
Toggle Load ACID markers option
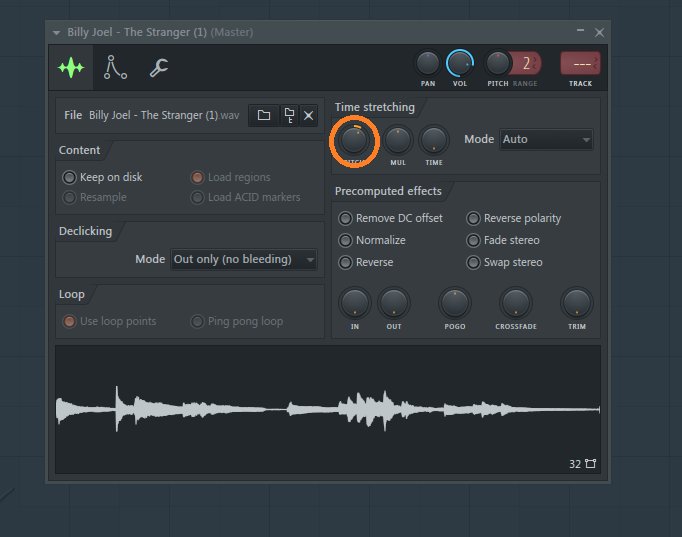pos(246,197)
